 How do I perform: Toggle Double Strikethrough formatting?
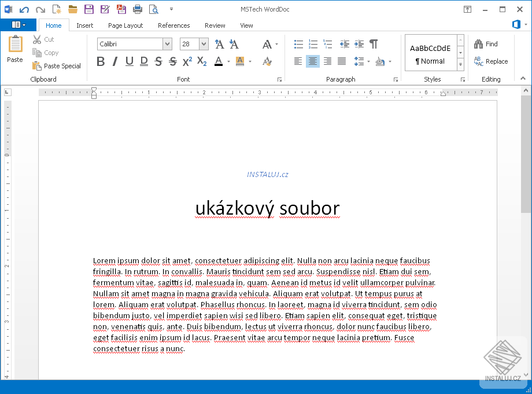tap(173, 61)
